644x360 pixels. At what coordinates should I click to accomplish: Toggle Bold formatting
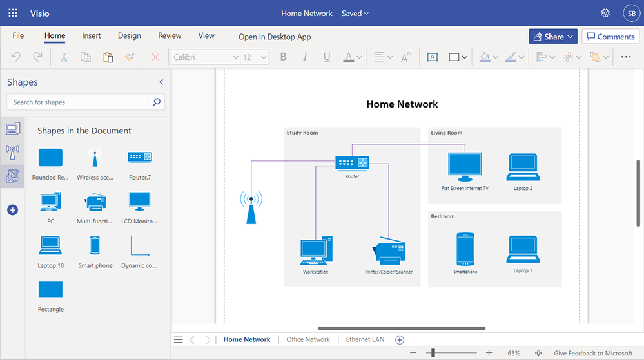click(x=284, y=57)
